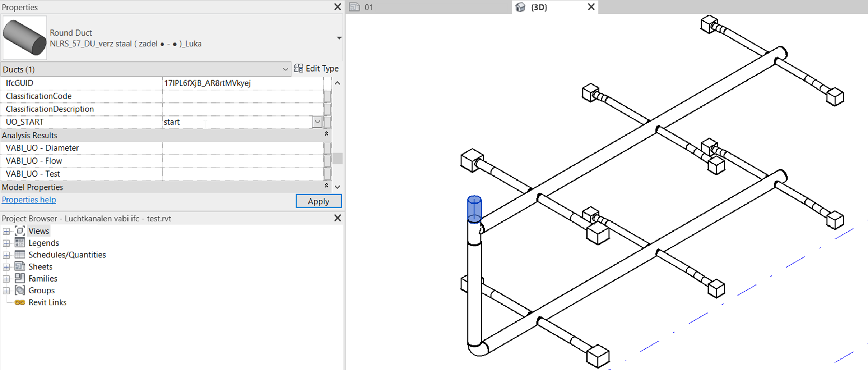The image size is (868, 370).
Task: Click the VABI_UO - Flow value field
Action: (x=242, y=161)
